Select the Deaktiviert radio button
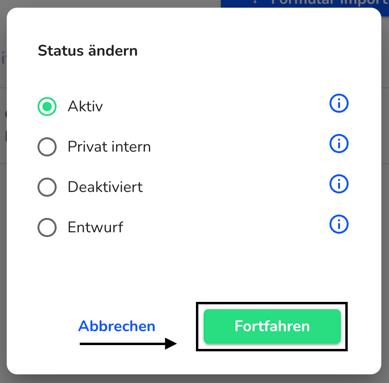Viewport: 389px width, 383px height. click(47, 187)
